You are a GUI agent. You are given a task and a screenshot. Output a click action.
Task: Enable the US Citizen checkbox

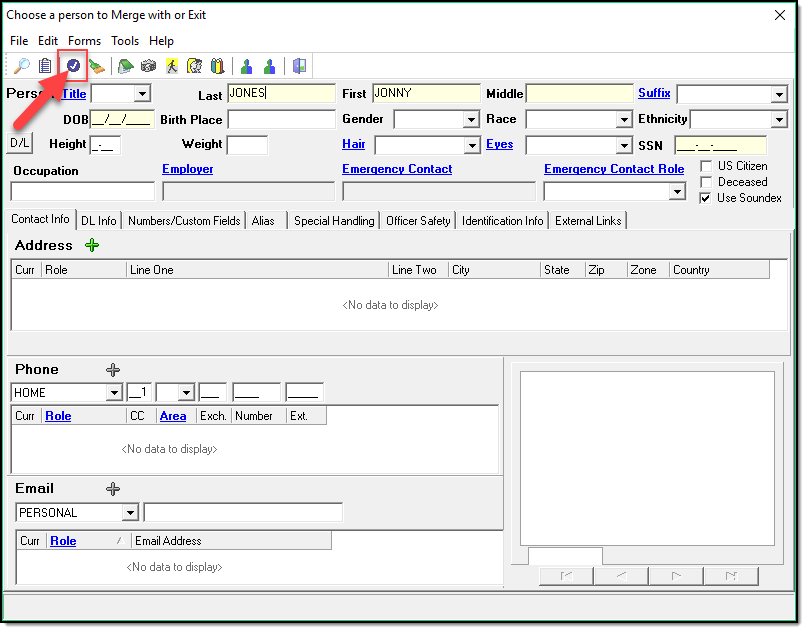[x=706, y=166]
